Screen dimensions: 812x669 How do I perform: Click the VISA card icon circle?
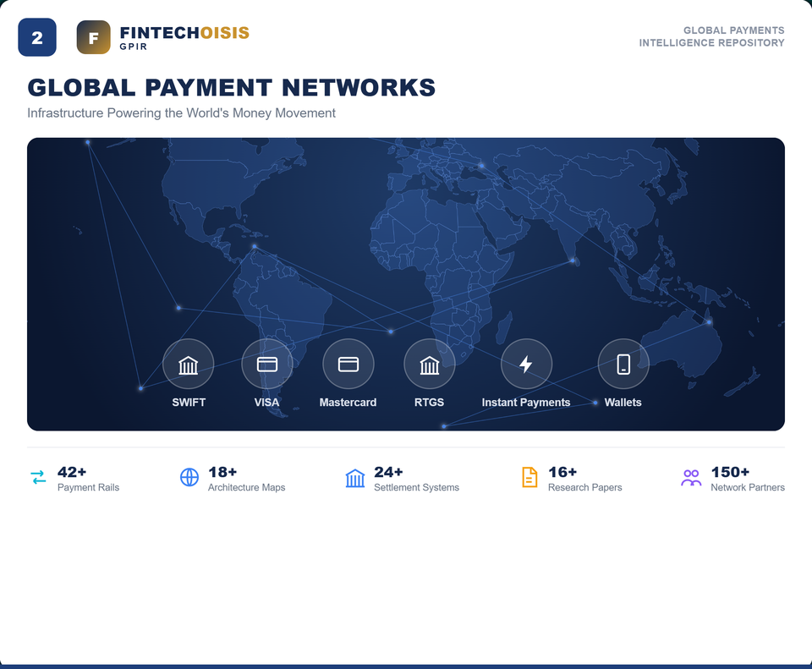(x=266, y=364)
